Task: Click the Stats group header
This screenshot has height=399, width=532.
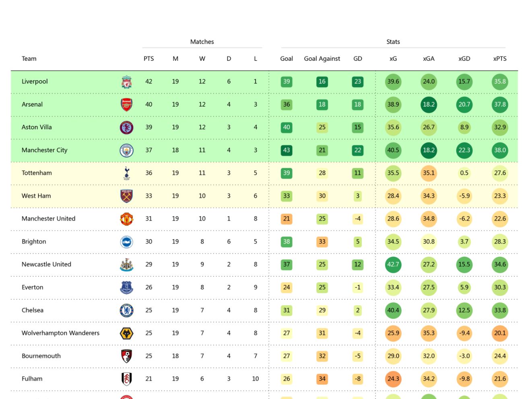Action: [393, 42]
